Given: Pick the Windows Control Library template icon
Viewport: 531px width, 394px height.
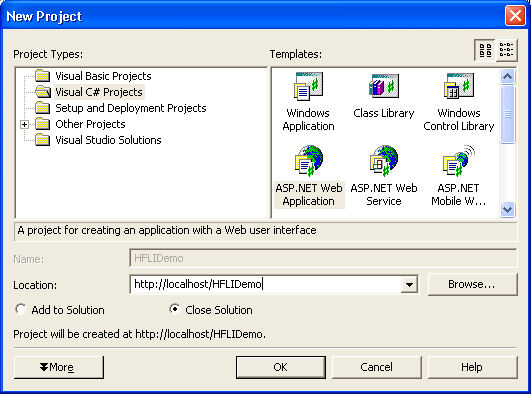Looking at the screenshot, I should pos(459,86).
